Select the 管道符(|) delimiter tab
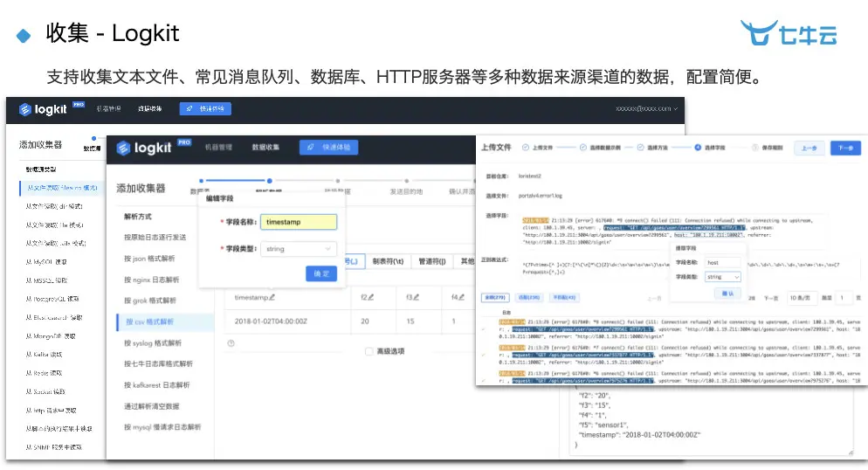Image resolution: width=868 pixels, height=470 pixels. (431, 261)
